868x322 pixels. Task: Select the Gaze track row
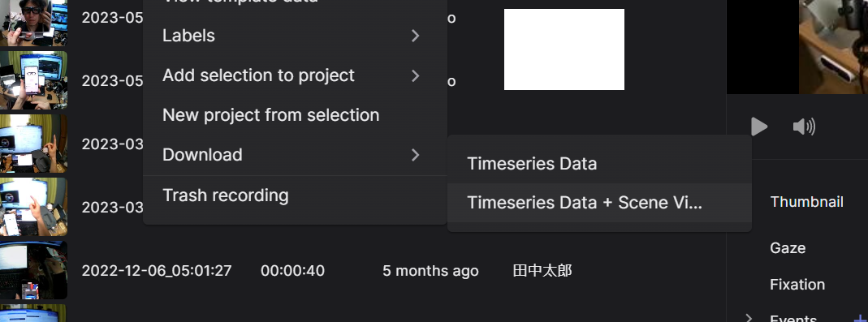(787, 248)
